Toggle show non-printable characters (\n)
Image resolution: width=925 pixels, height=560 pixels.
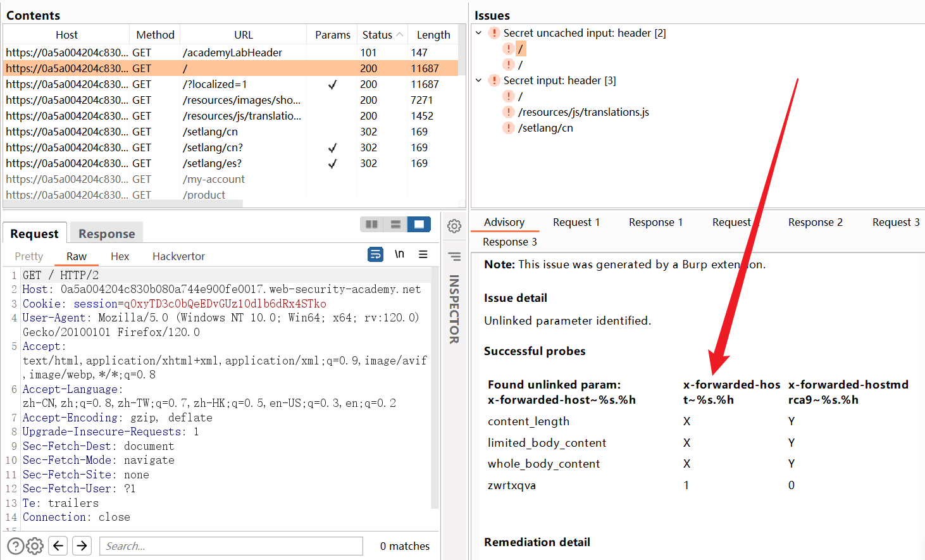tap(399, 254)
